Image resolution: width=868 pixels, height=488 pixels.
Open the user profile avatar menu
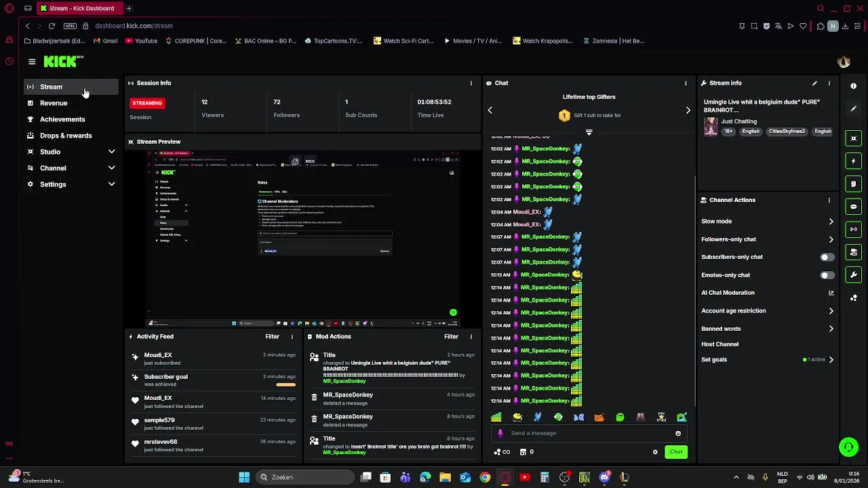844,62
